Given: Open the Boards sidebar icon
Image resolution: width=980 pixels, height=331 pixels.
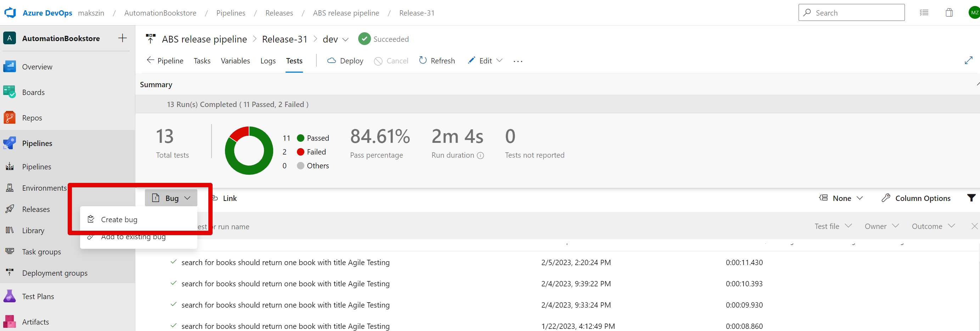Looking at the screenshot, I should point(10,92).
